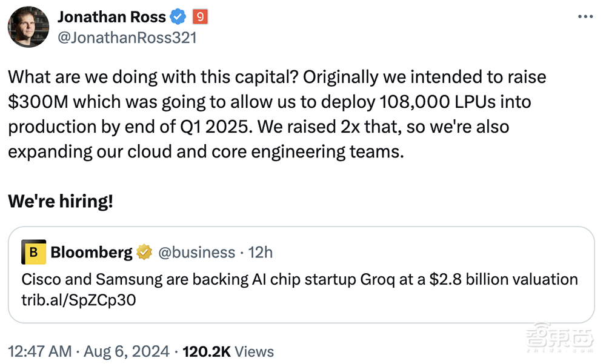Image resolution: width=606 pixels, height=364 pixels.
Task: Click the orange affiliate badge beside the name
Action: click(x=201, y=18)
